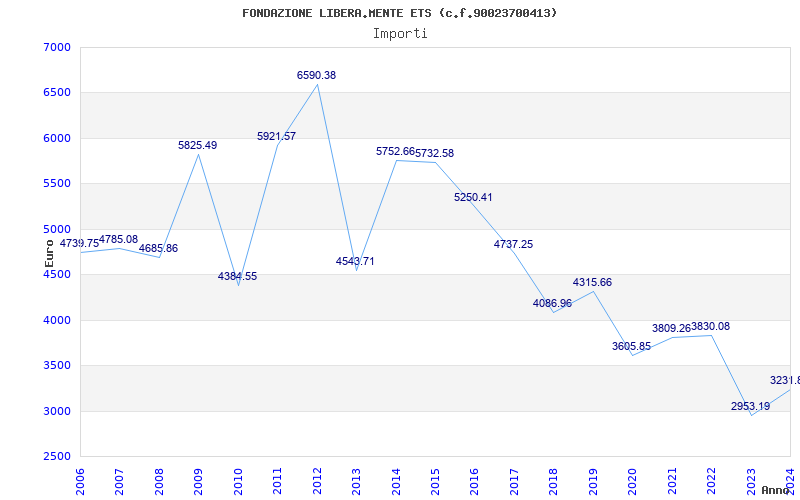
Task: Click the 2023 lowest point on the line
Action: pos(752,415)
